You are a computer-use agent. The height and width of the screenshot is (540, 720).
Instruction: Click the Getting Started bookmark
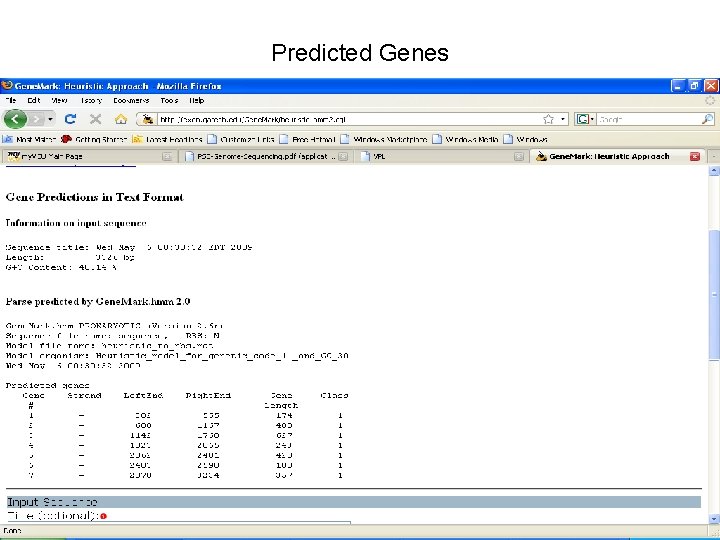click(94, 139)
